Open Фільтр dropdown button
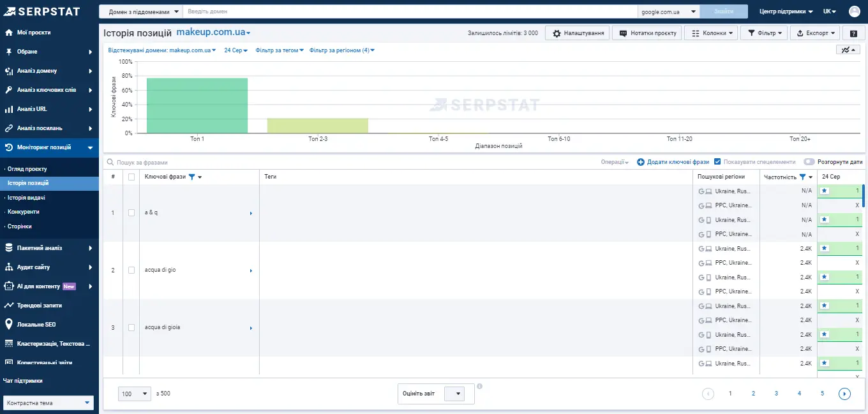The width and height of the screenshot is (868, 414). (764, 33)
